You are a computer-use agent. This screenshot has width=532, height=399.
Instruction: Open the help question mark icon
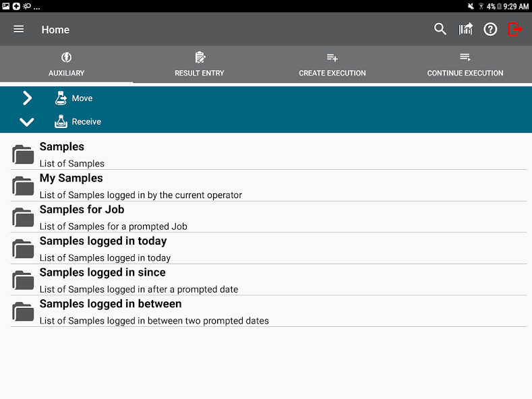click(x=491, y=30)
